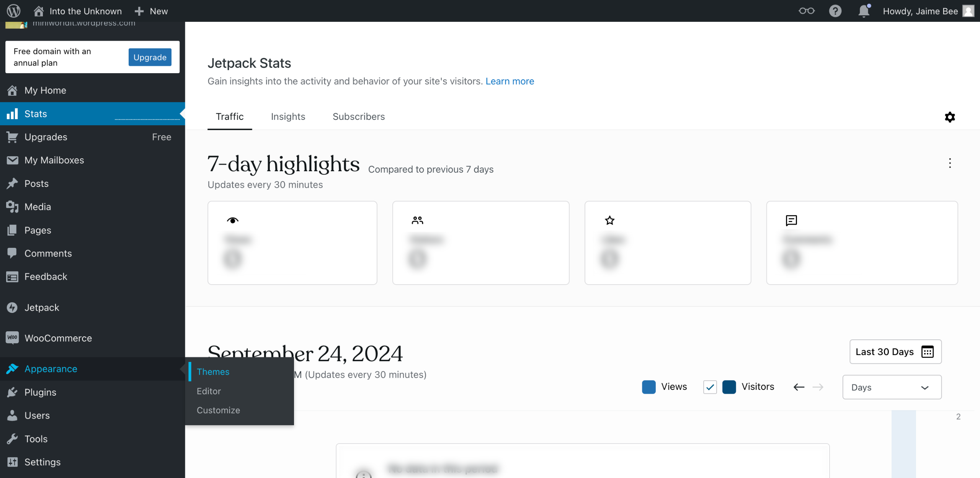
Task: Click the Views card eye icon
Action: pyautogui.click(x=232, y=220)
